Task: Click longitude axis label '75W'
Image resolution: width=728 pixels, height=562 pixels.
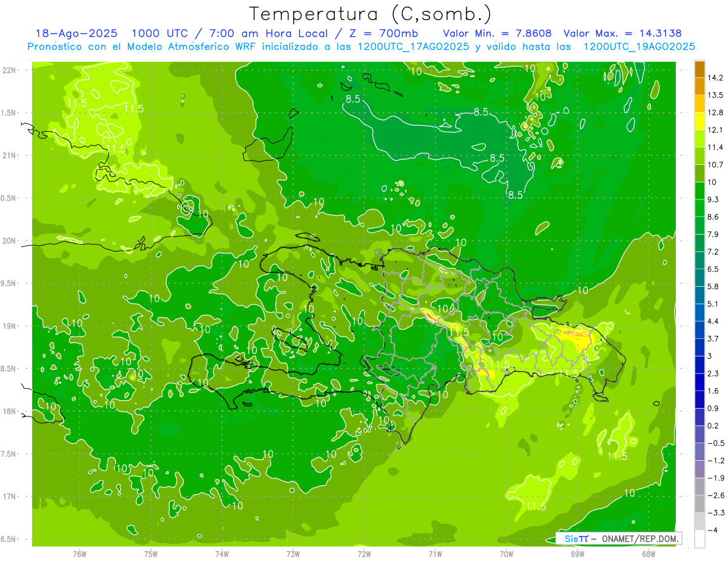Action: pos(150,554)
